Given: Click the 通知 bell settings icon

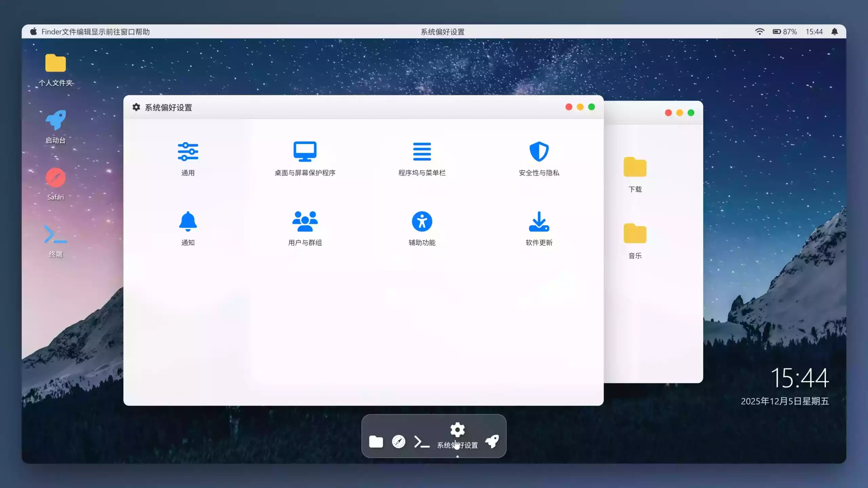Looking at the screenshot, I should [188, 221].
